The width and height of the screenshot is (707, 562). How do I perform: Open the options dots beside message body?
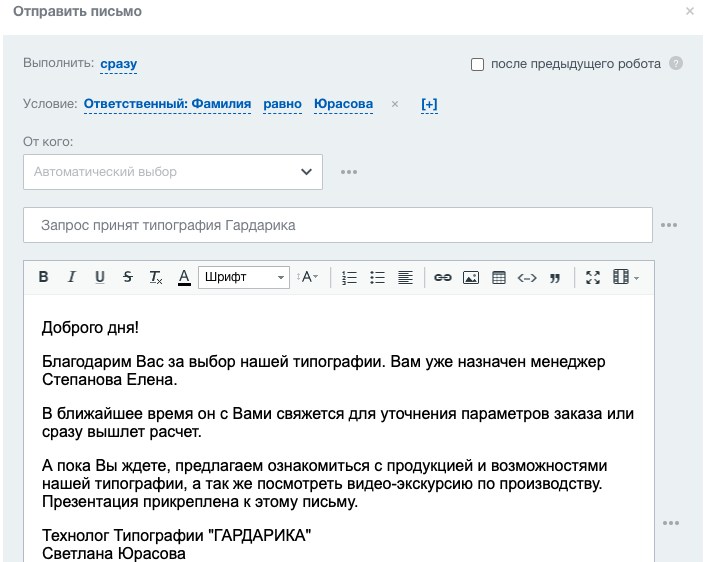pyautogui.click(x=671, y=523)
